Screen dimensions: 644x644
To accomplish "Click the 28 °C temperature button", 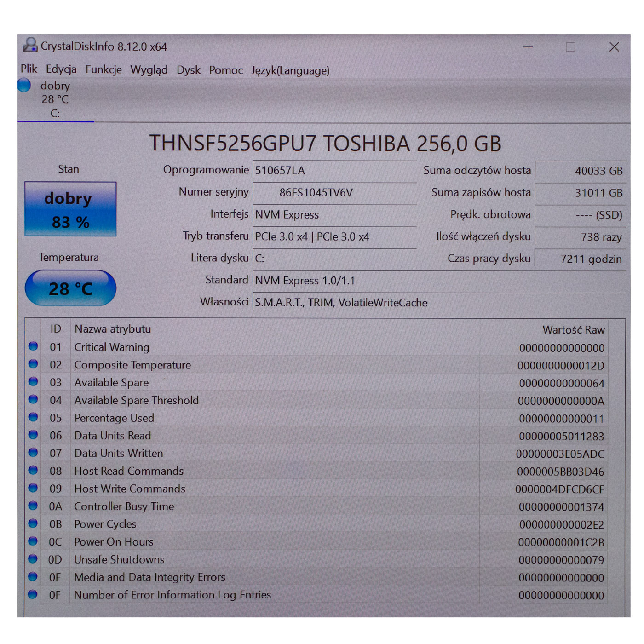I will pyautogui.click(x=70, y=288).
